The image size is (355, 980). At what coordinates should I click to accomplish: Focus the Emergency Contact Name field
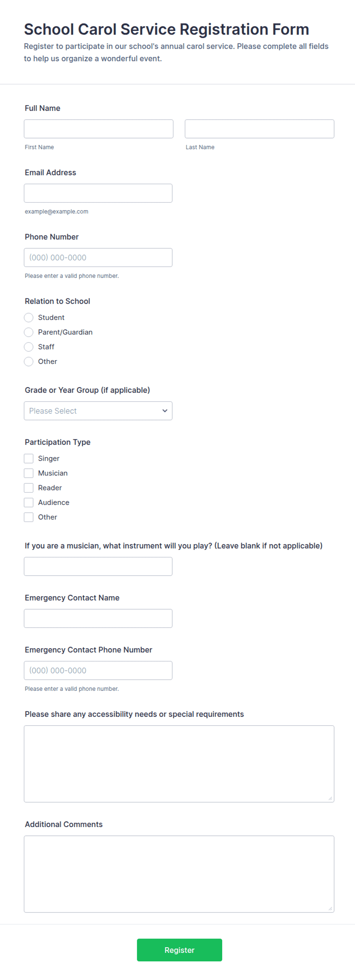pos(98,618)
